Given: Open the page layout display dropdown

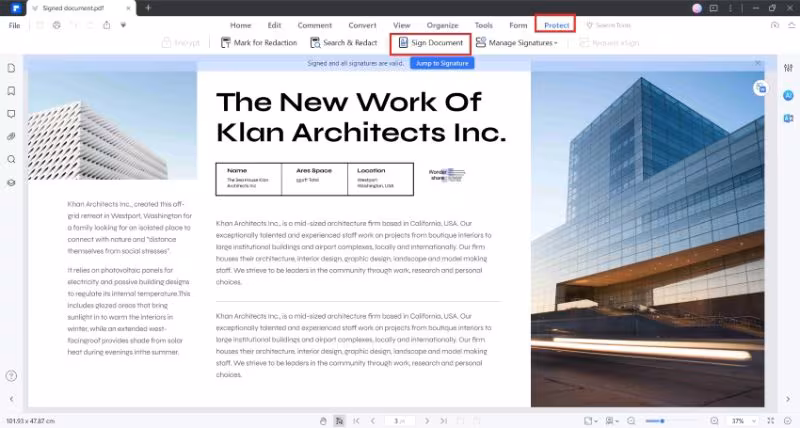Looking at the screenshot, I should point(612,421).
